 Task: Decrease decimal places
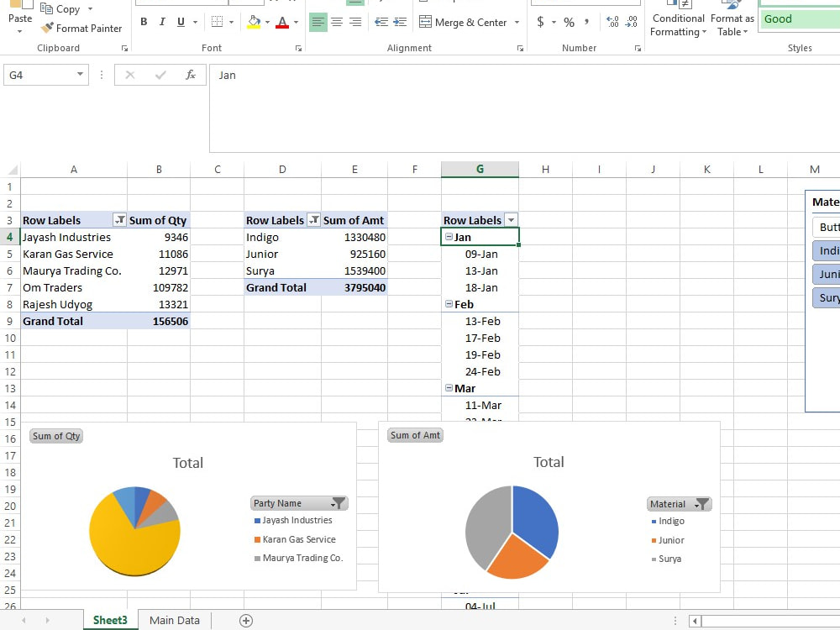coord(631,22)
